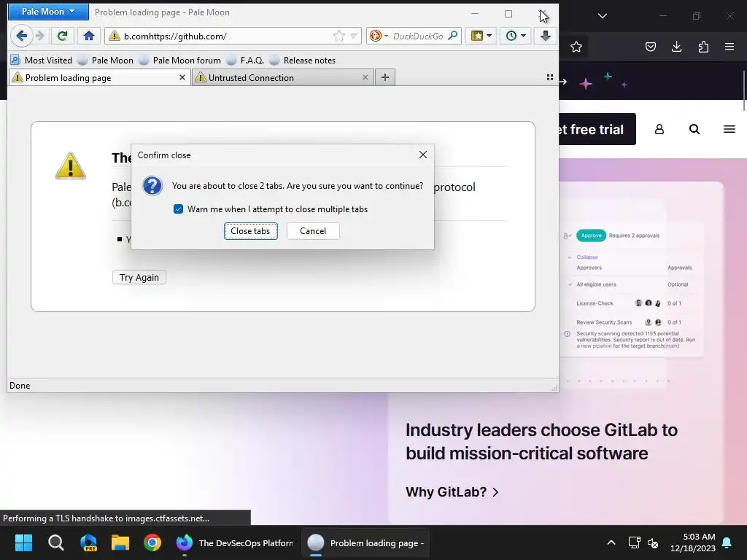Image resolution: width=747 pixels, height=560 pixels.
Task: Click into the DuckDuckGo search field
Action: tap(418, 36)
